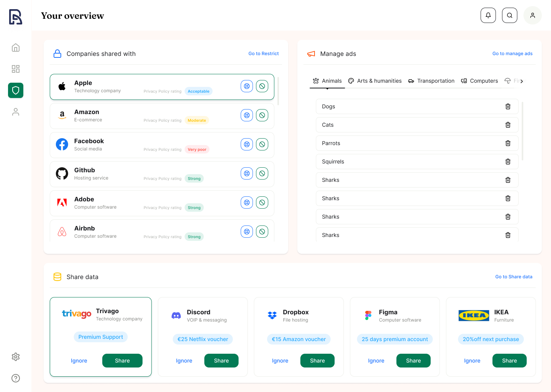The width and height of the screenshot is (551, 392).
Task: Open the user profile avatar icon
Action: tap(532, 15)
